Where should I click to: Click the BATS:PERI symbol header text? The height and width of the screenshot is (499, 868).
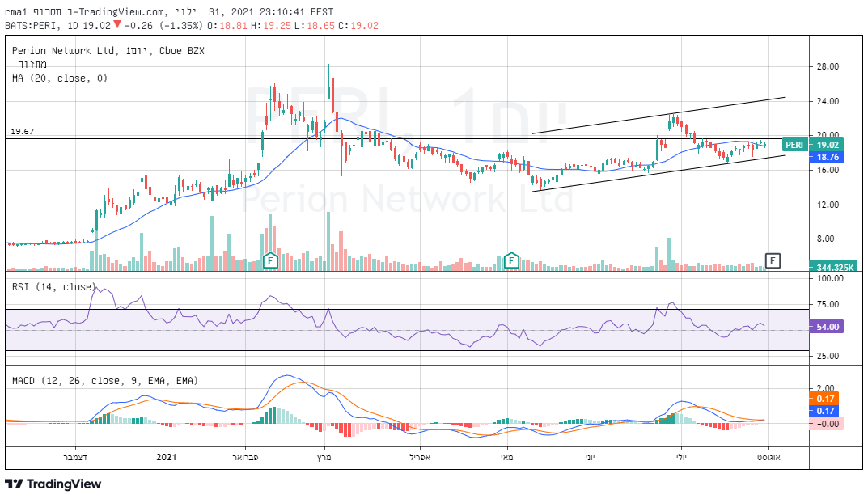click(34, 25)
